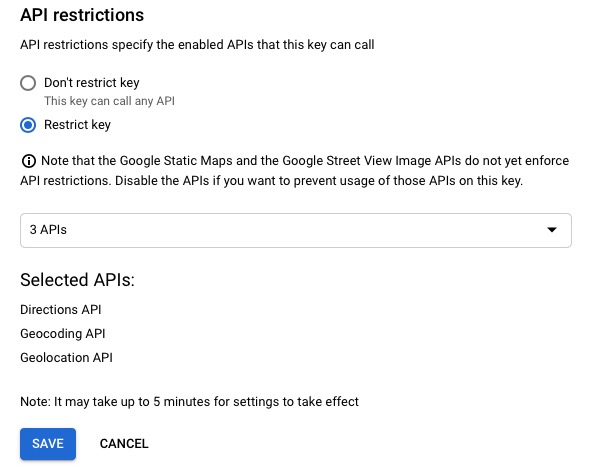Click the CANCEL button
Viewport: 591px width, 472px height.
[x=124, y=444]
